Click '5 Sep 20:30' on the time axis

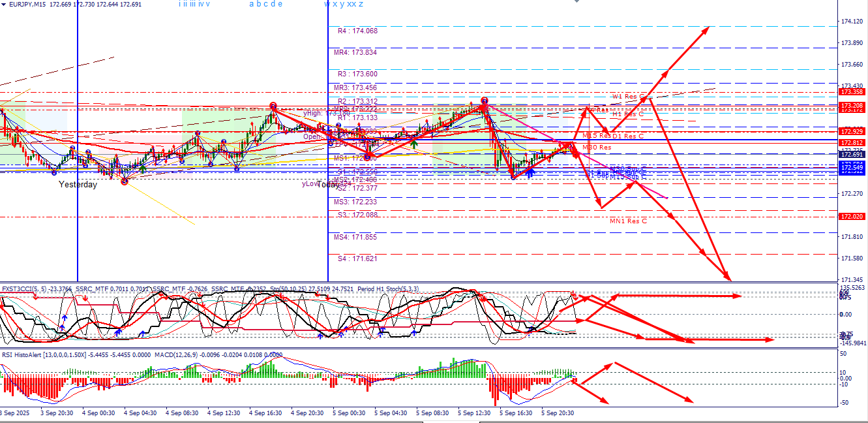[558, 413]
